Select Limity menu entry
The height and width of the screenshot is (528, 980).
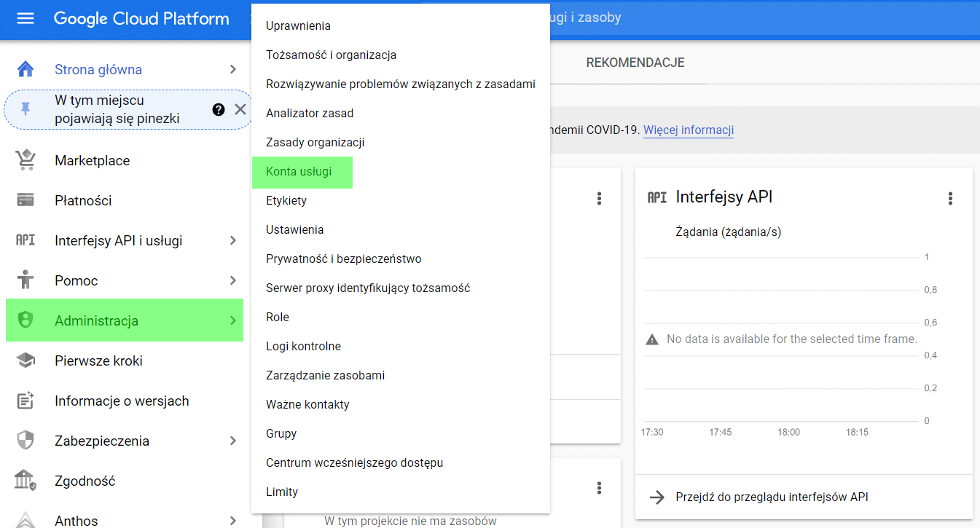click(x=401, y=492)
